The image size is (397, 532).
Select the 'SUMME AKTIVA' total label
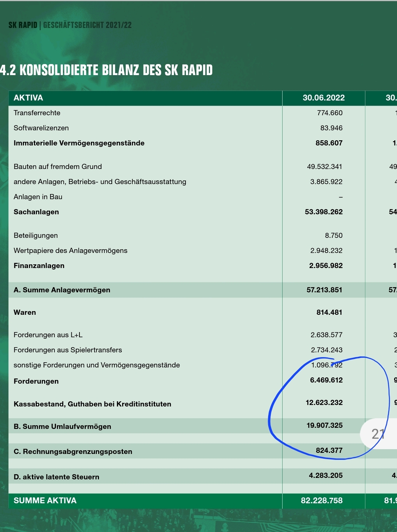[x=45, y=501]
